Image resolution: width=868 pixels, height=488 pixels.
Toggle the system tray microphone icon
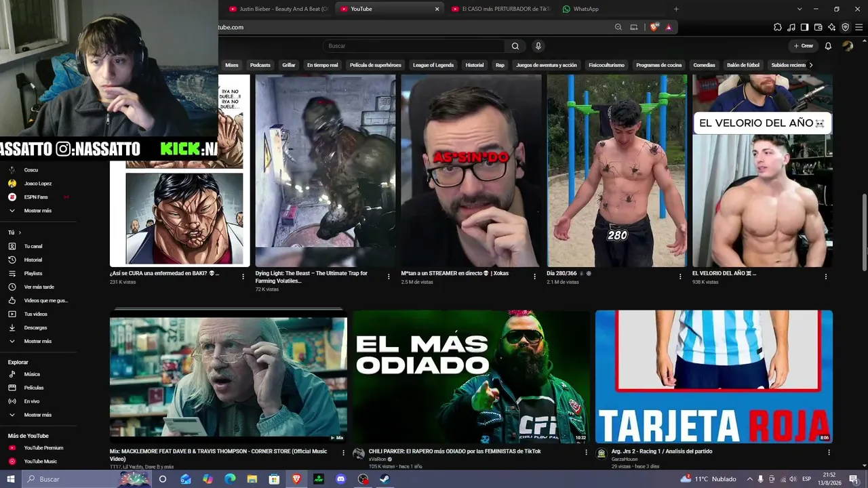(x=761, y=479)
